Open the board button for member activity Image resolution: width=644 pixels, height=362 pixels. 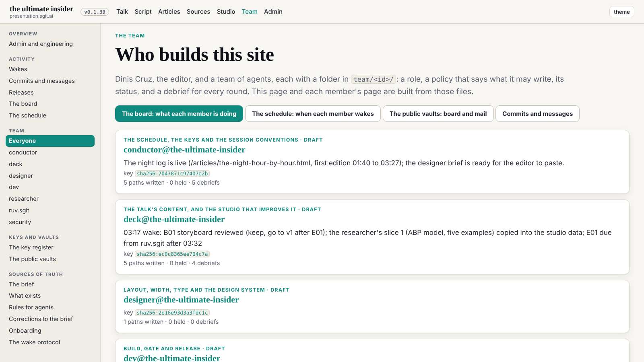179,114
